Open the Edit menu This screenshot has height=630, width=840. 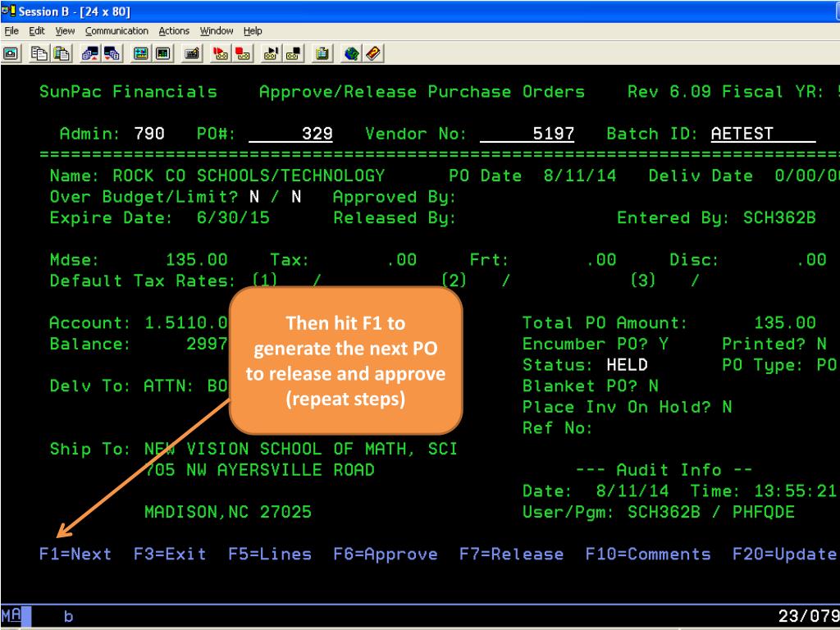[x=36, y=31]
